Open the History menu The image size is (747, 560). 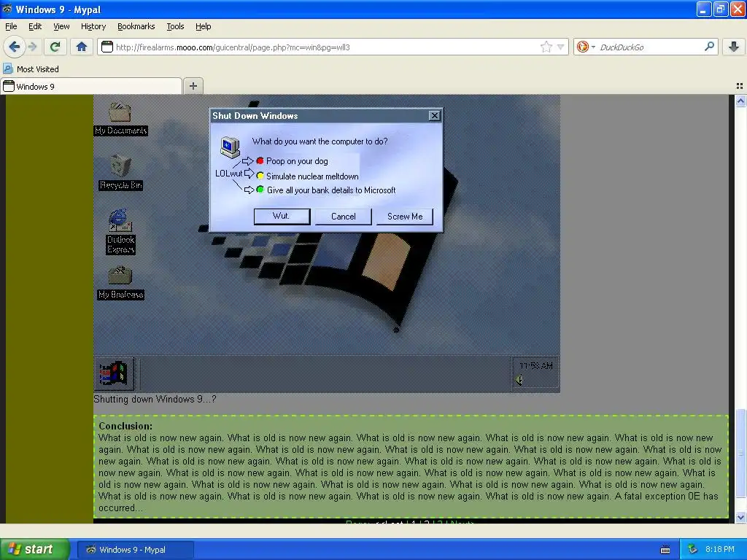coord(93,26)
